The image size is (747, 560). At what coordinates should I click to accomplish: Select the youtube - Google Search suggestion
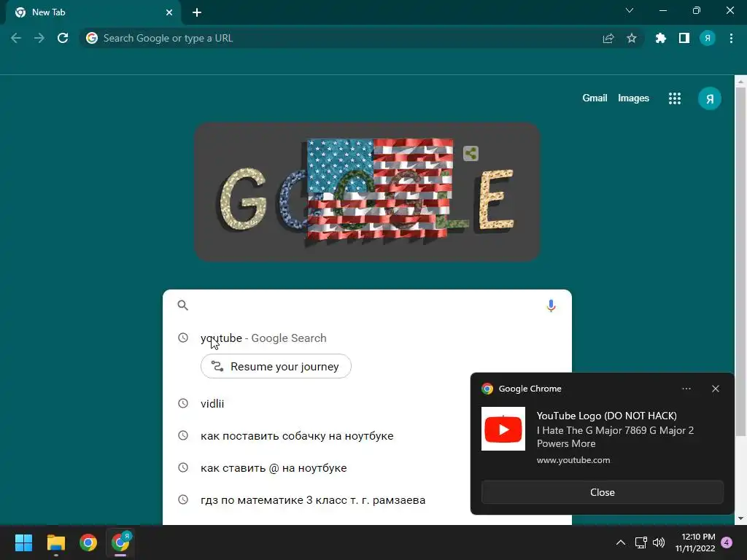[x=367, y=338]
